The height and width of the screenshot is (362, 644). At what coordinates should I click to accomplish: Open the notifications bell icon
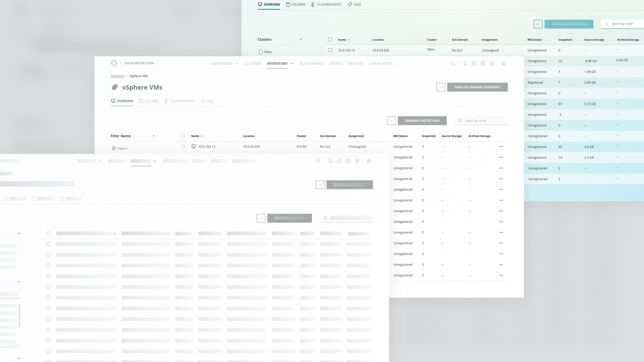465,63
